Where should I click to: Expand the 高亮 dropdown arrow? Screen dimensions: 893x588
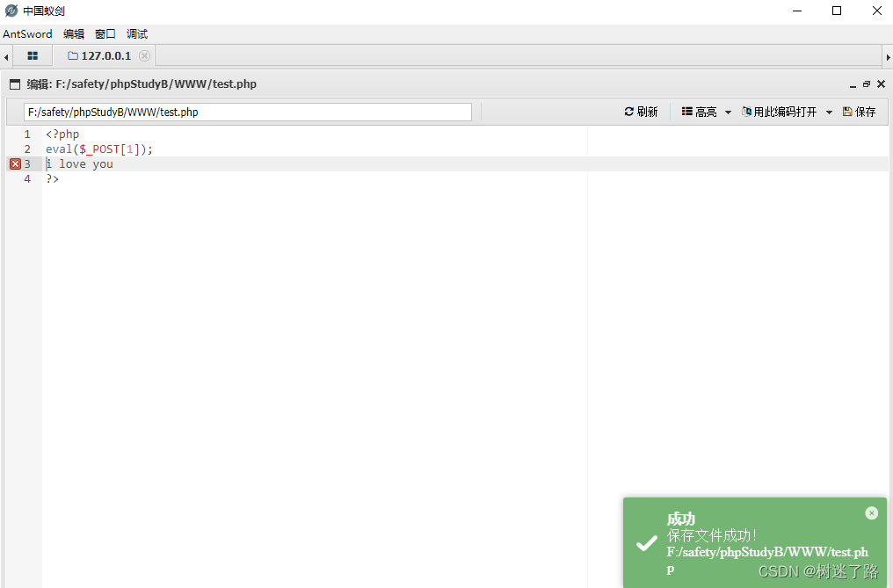pos(728,113)
